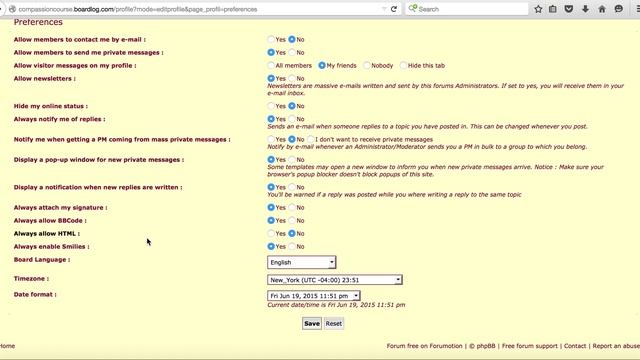Choose My friends for visitor messages
The height and width of the screenshot is (360, 640).
(322, 65)
